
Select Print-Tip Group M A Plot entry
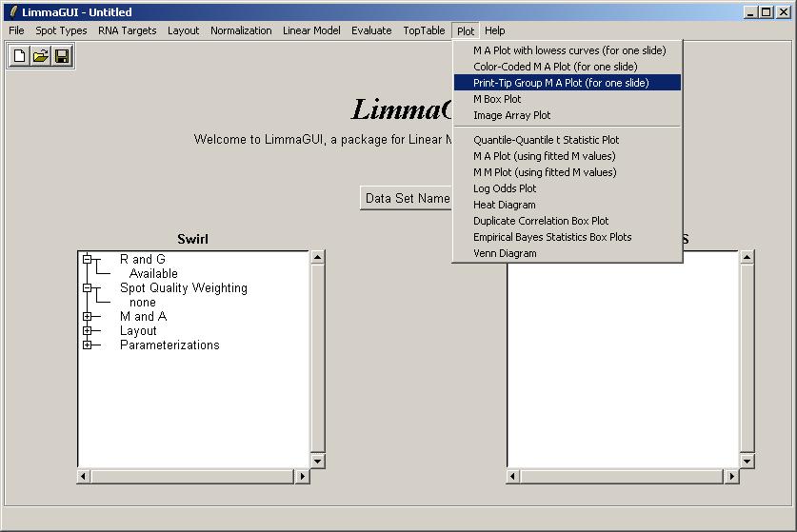(561, 83)
